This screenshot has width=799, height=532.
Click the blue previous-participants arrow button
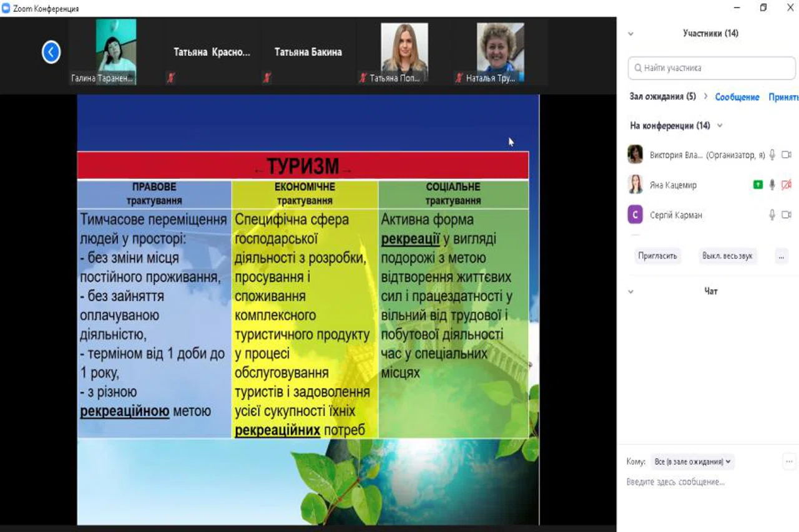(51, 52)
